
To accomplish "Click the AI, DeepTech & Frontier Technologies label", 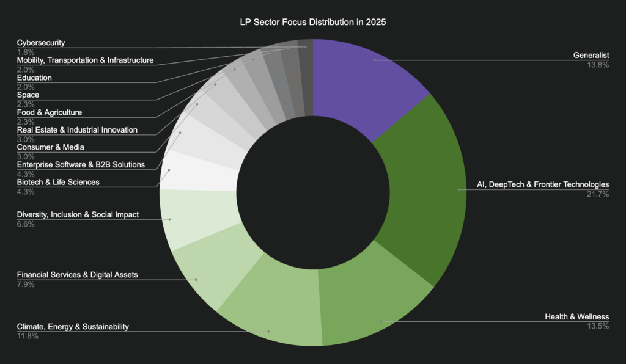I will click(x=542, y=184).
